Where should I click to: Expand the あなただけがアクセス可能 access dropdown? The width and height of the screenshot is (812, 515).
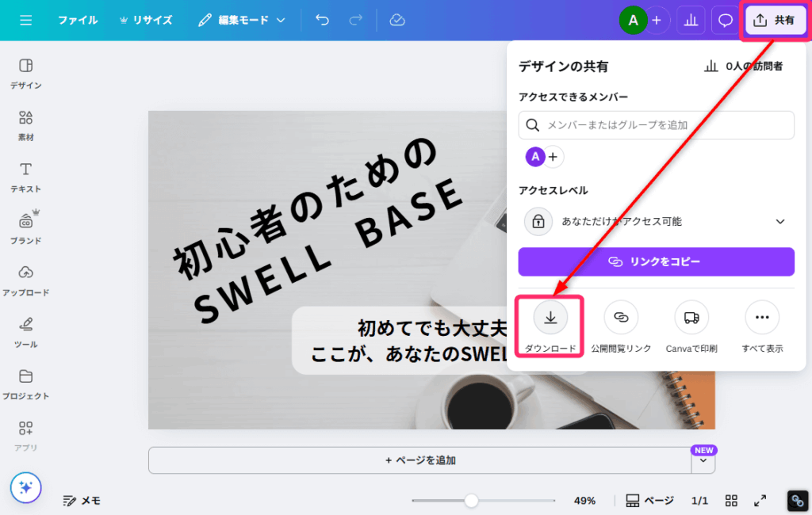click(x=656, y=222)
